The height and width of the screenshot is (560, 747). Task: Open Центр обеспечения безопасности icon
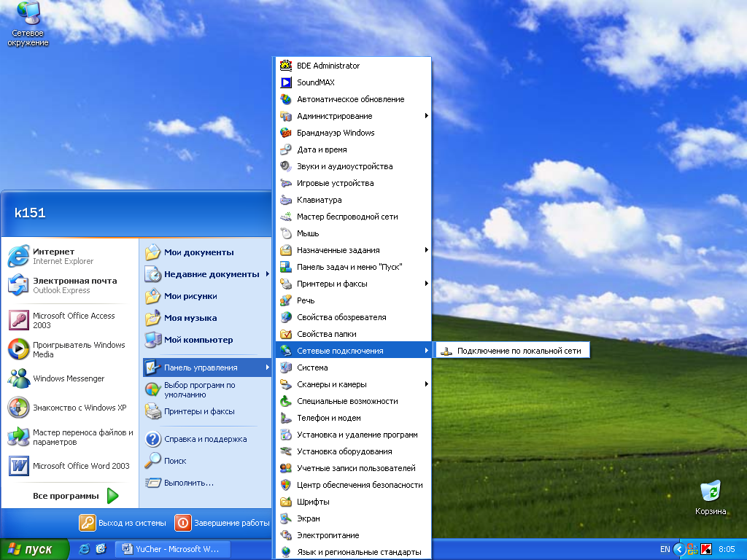coord(286,485)
